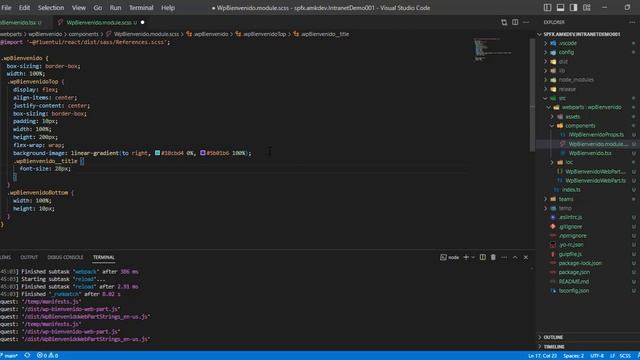Switch to the Output panel tab
Image resolution: width=640 pixels, height=360 pixels.
click(29, 257)
